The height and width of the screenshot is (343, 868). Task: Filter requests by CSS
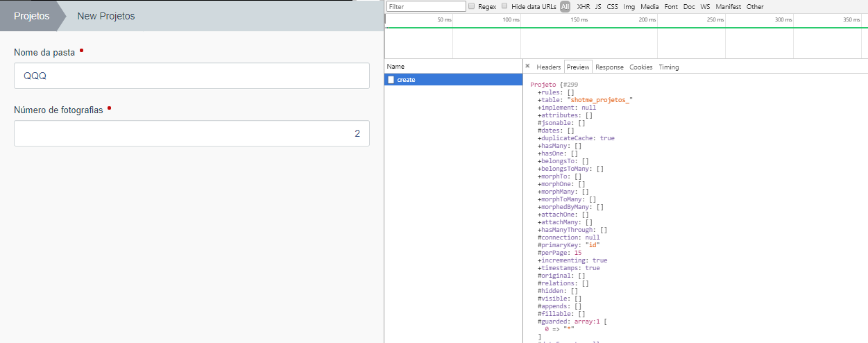coord(613,7)
